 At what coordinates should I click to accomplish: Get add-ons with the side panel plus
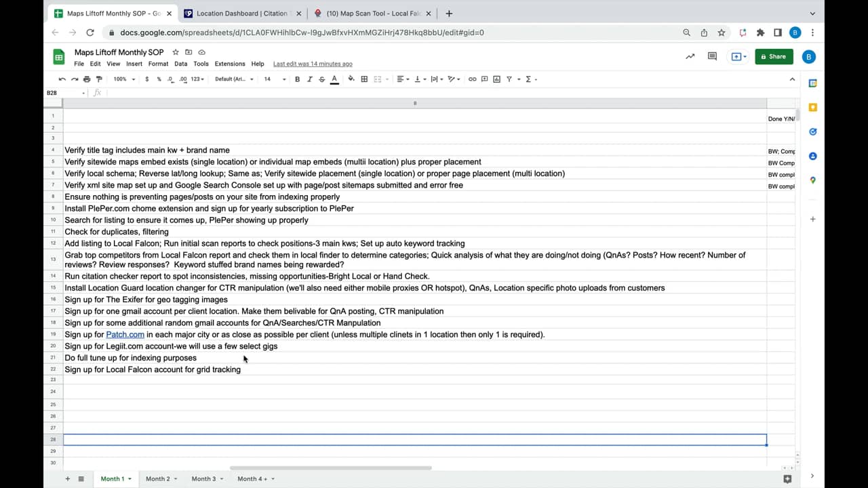point(812,219)
